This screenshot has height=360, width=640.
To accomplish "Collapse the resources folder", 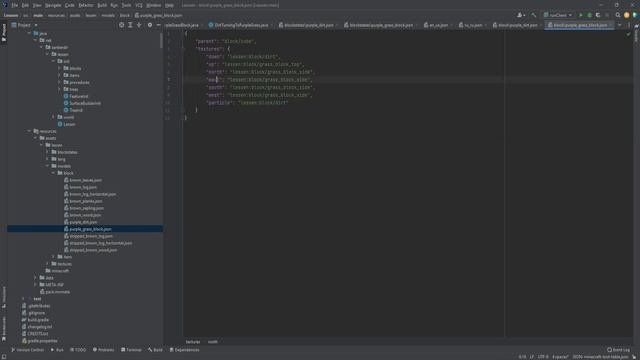I will tap(29, 131).
